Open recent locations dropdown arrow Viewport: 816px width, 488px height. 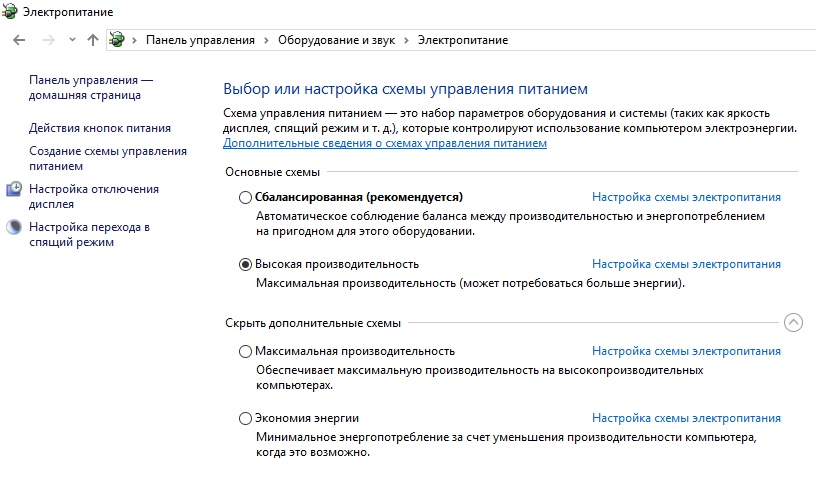click(x=72, y=40)
